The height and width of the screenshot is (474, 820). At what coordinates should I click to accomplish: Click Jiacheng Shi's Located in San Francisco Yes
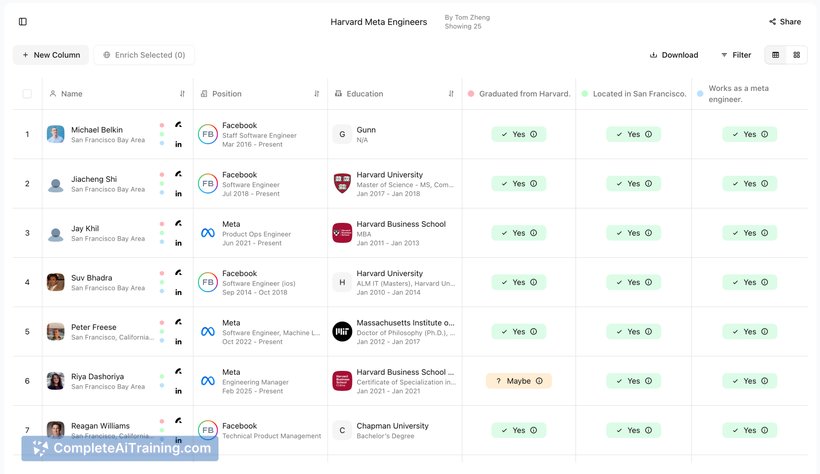coord(633,184)
